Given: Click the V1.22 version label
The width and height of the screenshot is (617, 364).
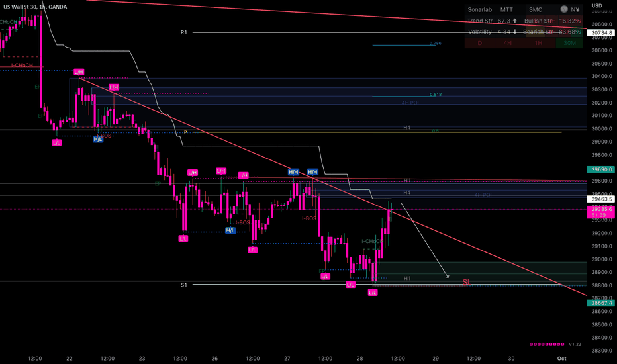Looking at the screenshot, I should point(575,344).
